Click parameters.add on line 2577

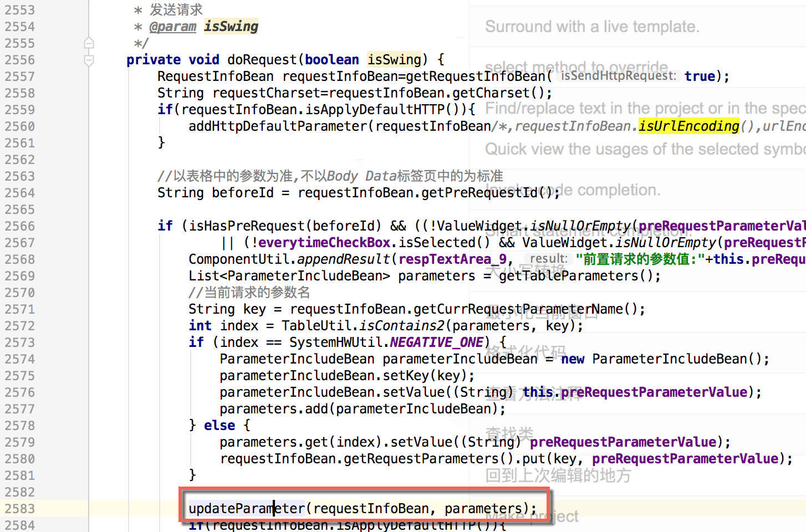pyautogui.click(x=274, y=409)
